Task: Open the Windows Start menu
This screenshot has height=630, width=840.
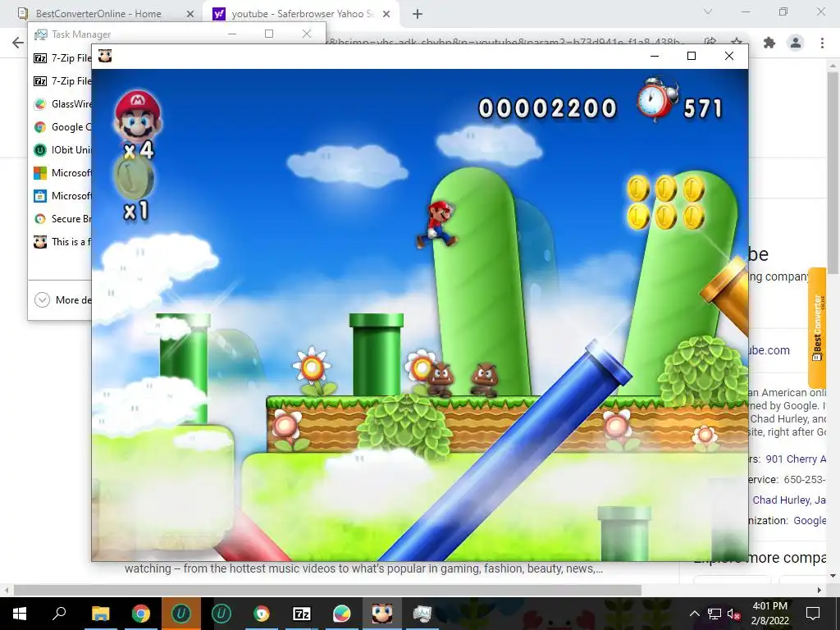Action: click(20, 614)
